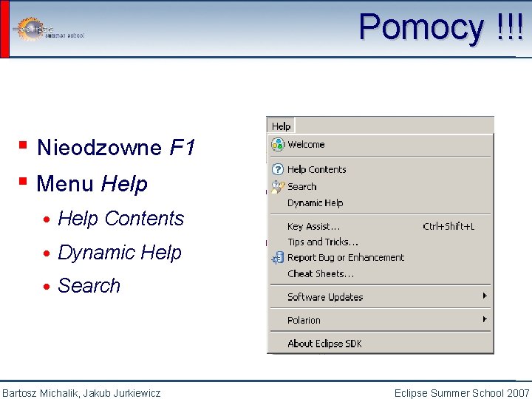Image resolution: width=532 pixels, height=399 pixels.
Task: Click the Search slide bullet
Action: tap(89, 285)
